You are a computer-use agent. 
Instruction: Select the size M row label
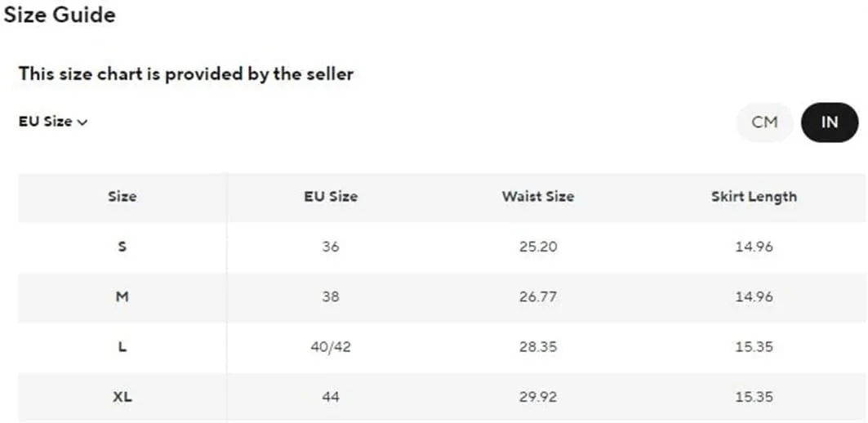pos(122,297)
